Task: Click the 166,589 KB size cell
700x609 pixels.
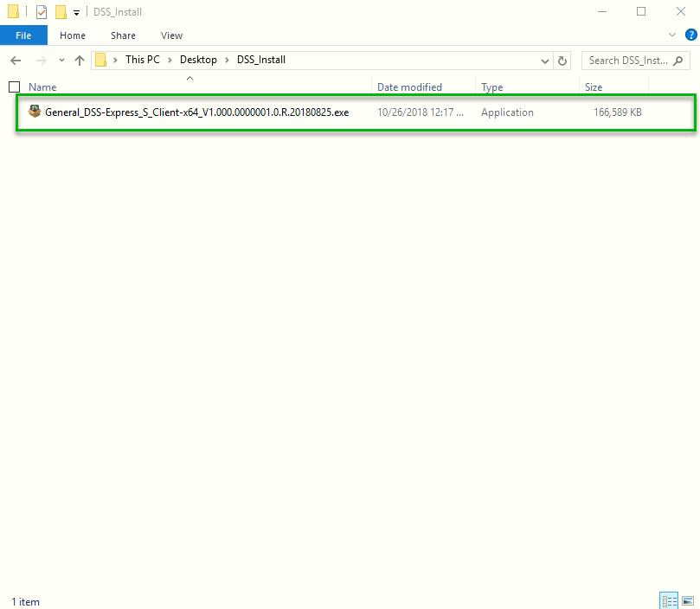Action: click(618, 112)
